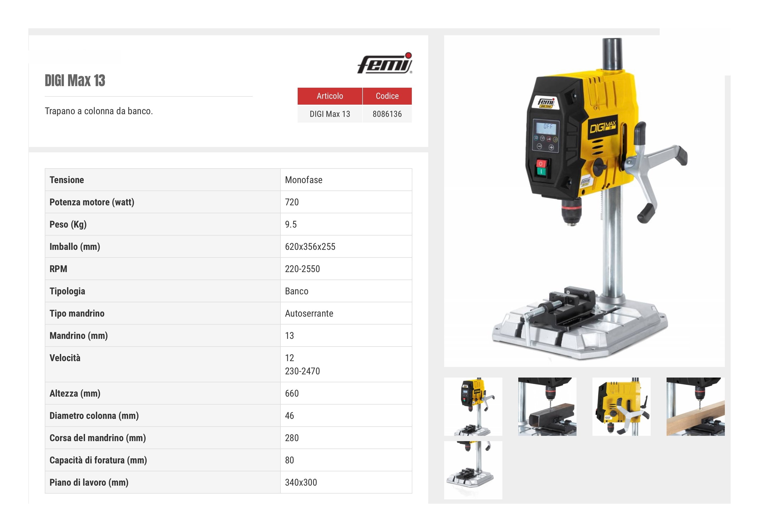Click the Articolo column header

click(330, 96)
